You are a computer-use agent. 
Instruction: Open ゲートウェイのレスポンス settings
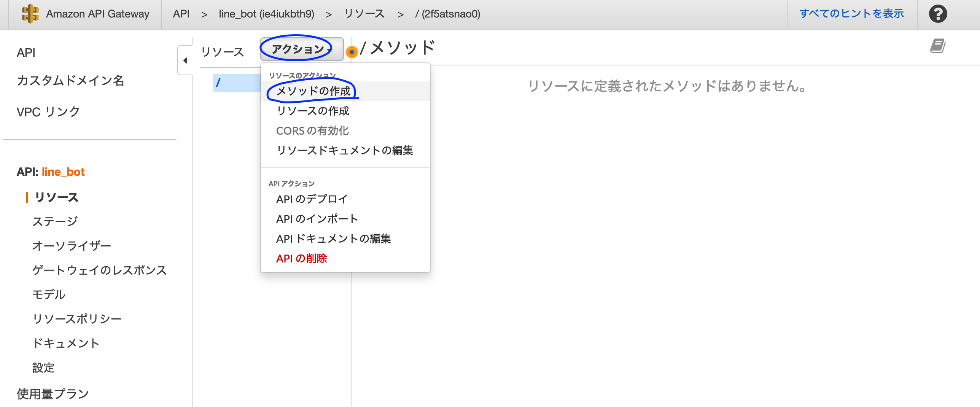coord(99,270)
